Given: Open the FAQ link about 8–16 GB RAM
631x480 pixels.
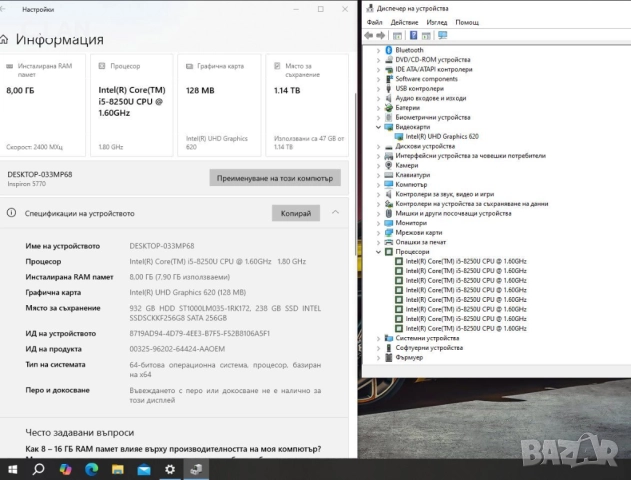Looking at the screenshot, I should [173, 449].
